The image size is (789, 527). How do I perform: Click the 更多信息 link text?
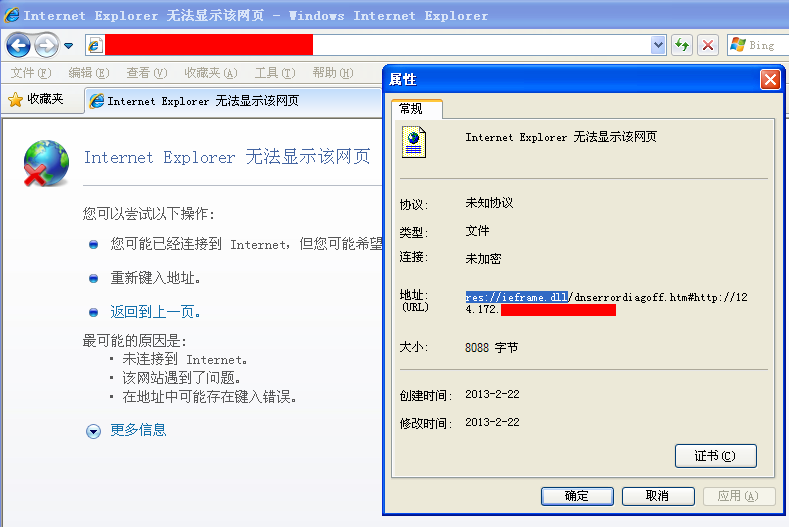click(x=138, y=430)
